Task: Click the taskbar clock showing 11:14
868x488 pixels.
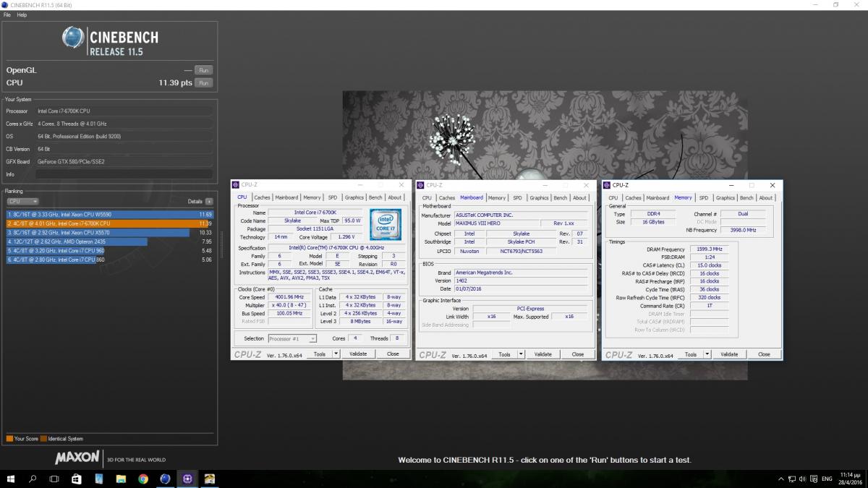Action: pos(849,479)
